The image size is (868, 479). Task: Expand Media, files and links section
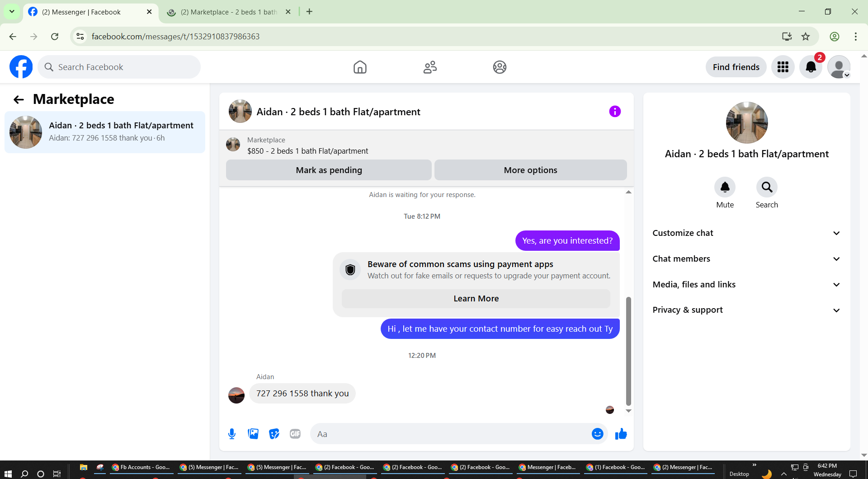coord(747,285)
